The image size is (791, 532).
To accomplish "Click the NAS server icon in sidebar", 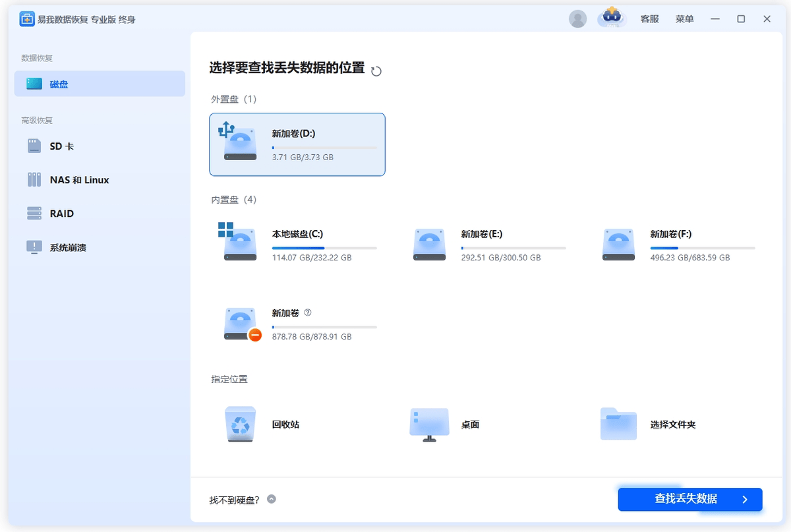I will [x=34, y=179].
